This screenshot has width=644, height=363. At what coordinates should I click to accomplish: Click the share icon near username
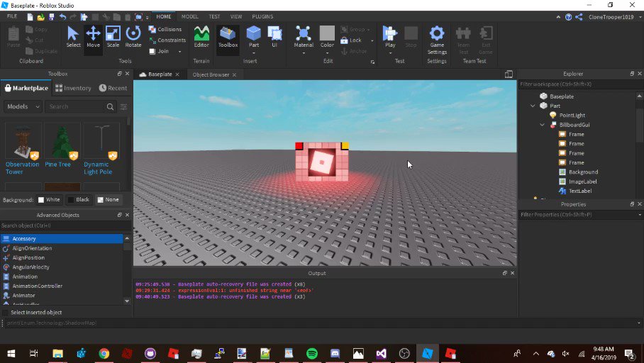(579, 17)
